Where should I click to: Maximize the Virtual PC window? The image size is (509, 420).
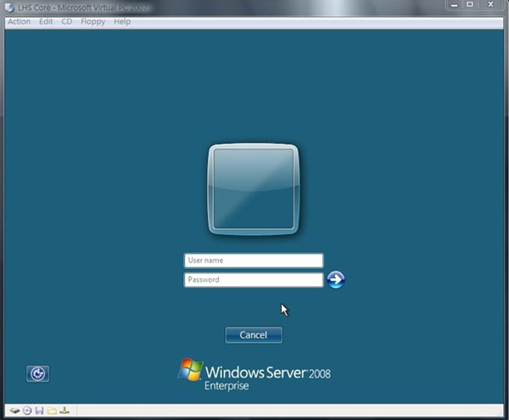click(470, 5)
